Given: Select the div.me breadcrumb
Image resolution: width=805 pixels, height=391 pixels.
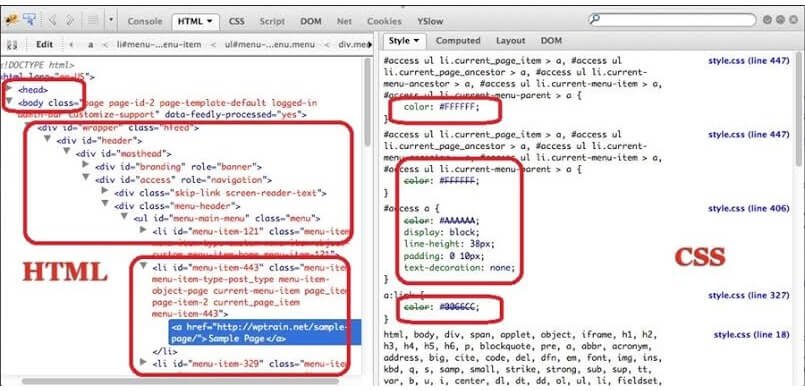Looking at the screenshot, I should click(x=353, y=45).
